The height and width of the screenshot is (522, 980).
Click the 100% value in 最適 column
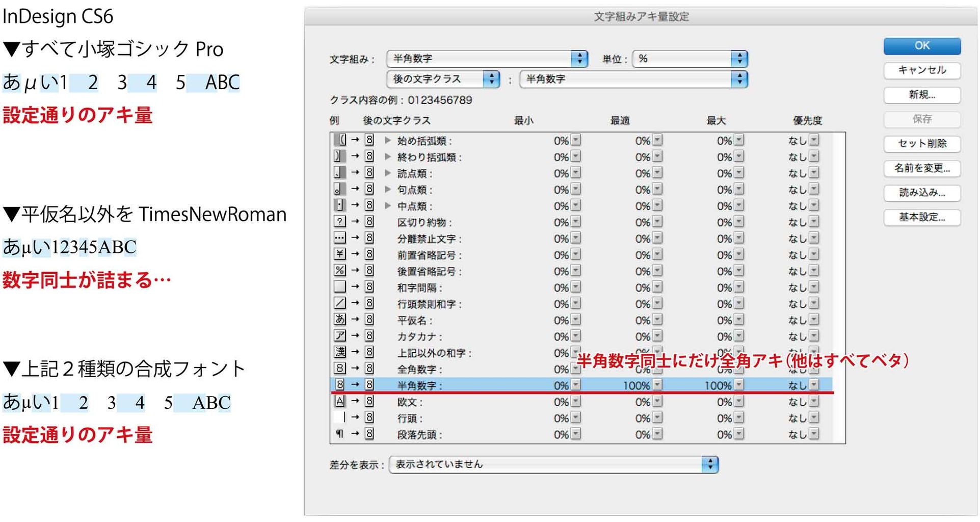(x=637, y=385)
